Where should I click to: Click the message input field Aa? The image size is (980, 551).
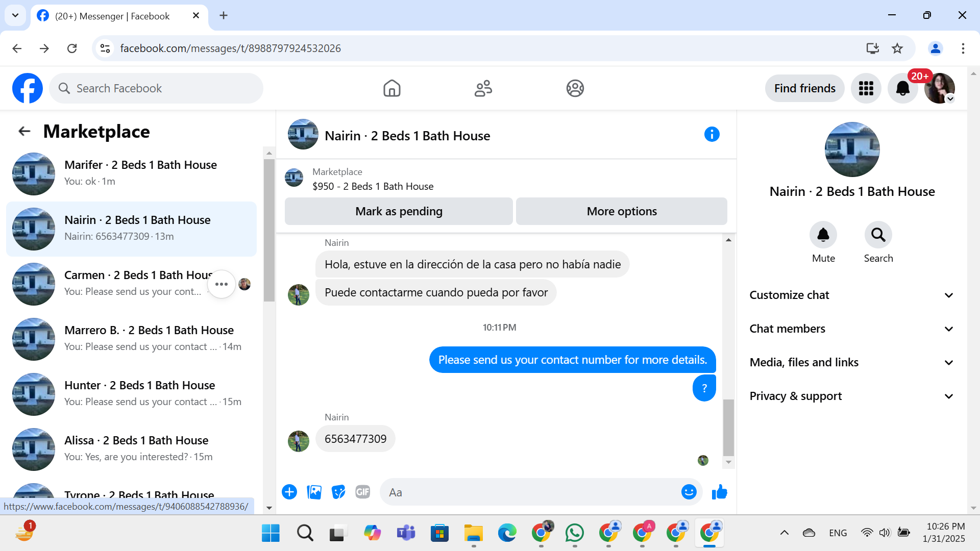(531, 492)
